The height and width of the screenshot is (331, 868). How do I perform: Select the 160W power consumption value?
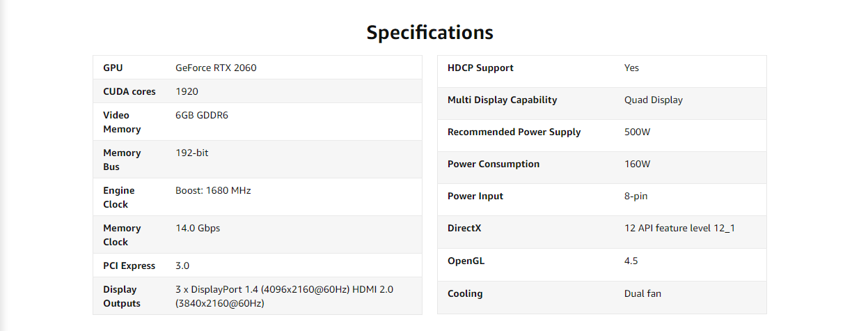[637, 164]
